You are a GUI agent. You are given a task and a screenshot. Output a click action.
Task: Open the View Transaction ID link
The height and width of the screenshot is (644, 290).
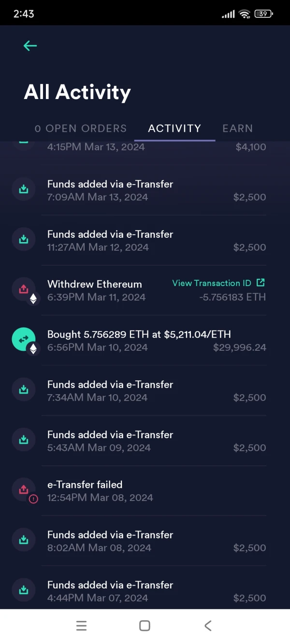click(x=218, y=283)
